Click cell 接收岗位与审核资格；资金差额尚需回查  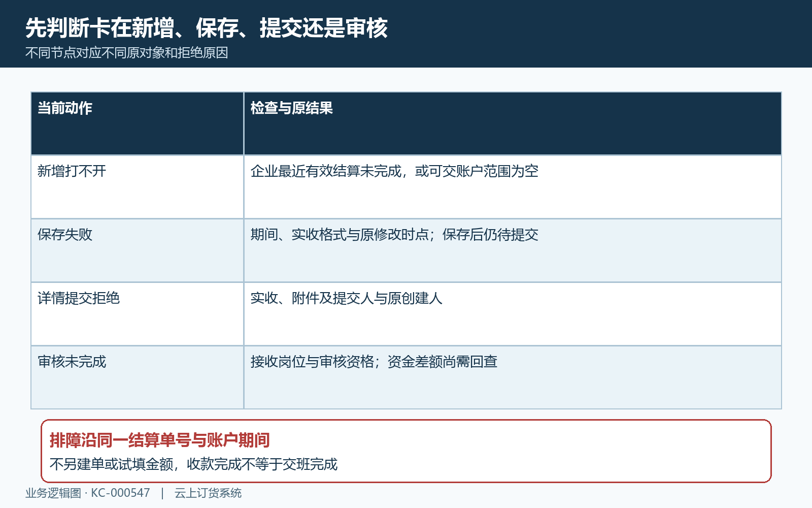click(x=513, y=377)
